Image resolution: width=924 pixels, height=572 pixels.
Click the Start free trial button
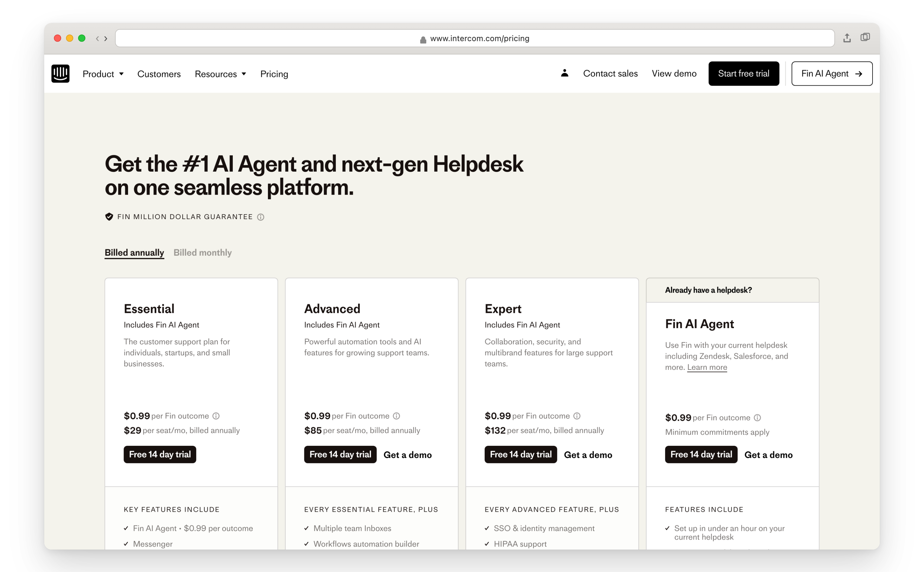(743, 73)
